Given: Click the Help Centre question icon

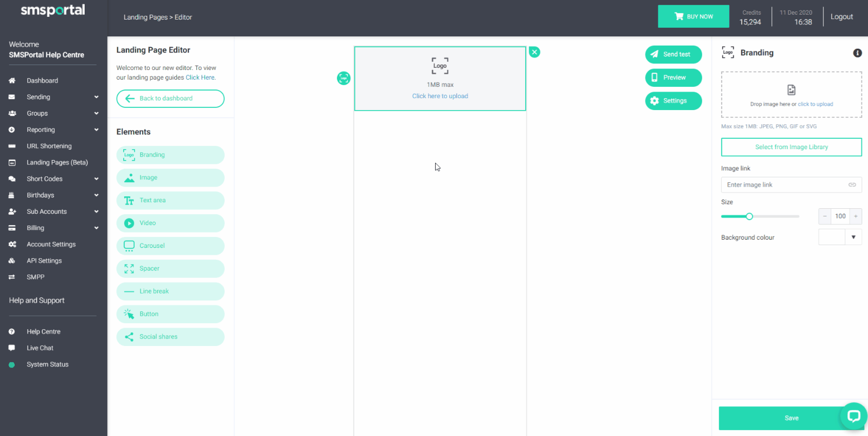Looking at the screenshot, I should [x=12, y=332].
